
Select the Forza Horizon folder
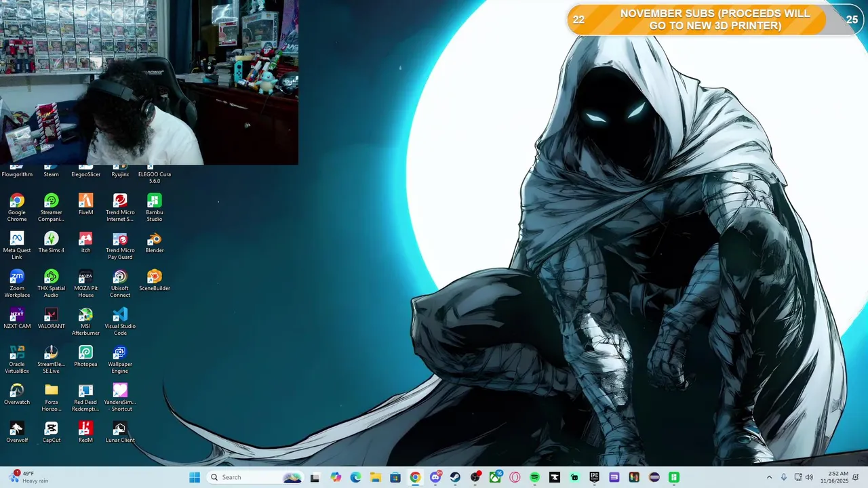pos(51,397)
